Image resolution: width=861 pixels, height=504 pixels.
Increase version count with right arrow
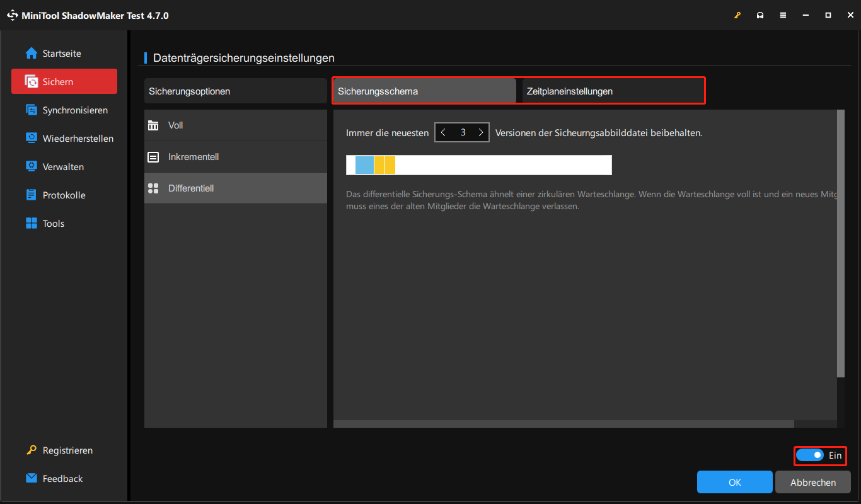pos(481,133)
